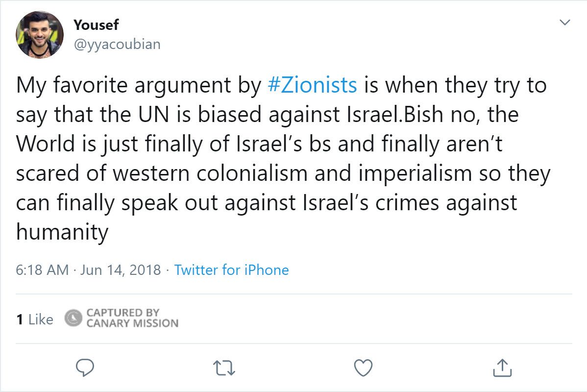The width and height of the screenshot is (587, 392).
Task: Open the #Zionists hashtag link
Action: coord(313,86)
